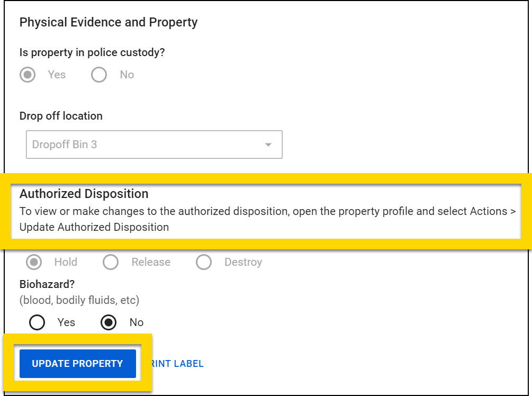Select "No" for the Biohazard question
This screenshot has height=396, width=532.
coord(107,322)
